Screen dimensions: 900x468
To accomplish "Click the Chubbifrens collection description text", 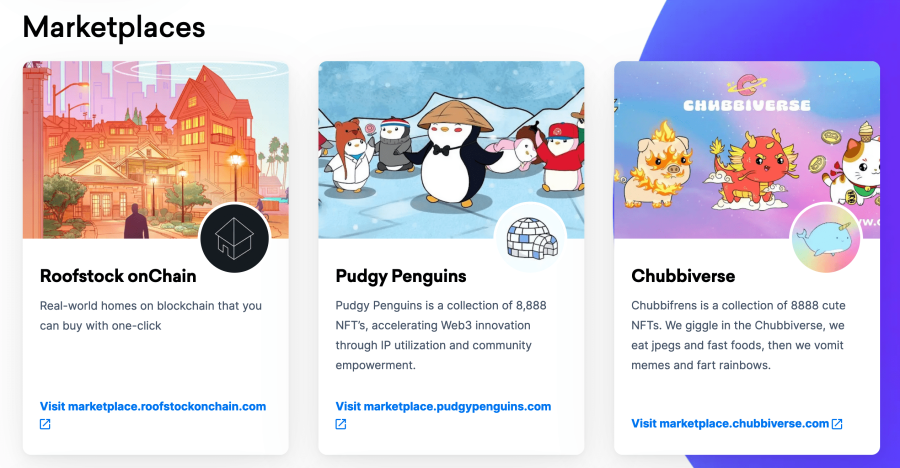I will click(x=738, y=335).
